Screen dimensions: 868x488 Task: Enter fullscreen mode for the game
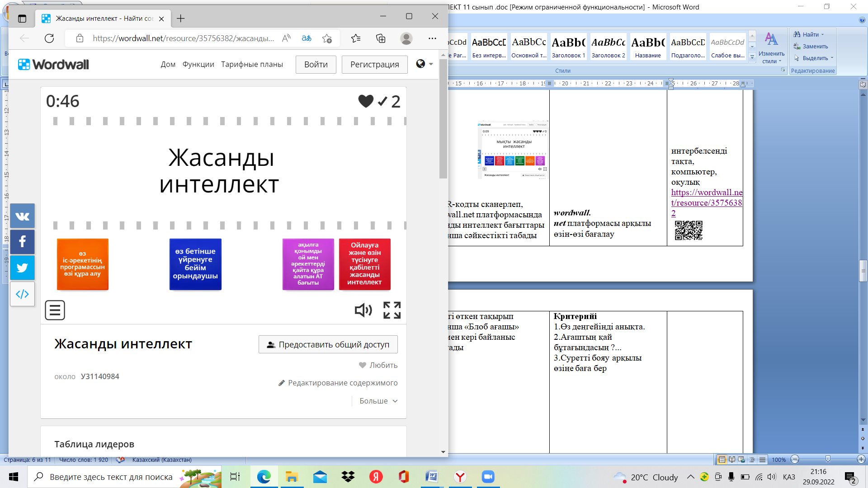tap(392, 310)
